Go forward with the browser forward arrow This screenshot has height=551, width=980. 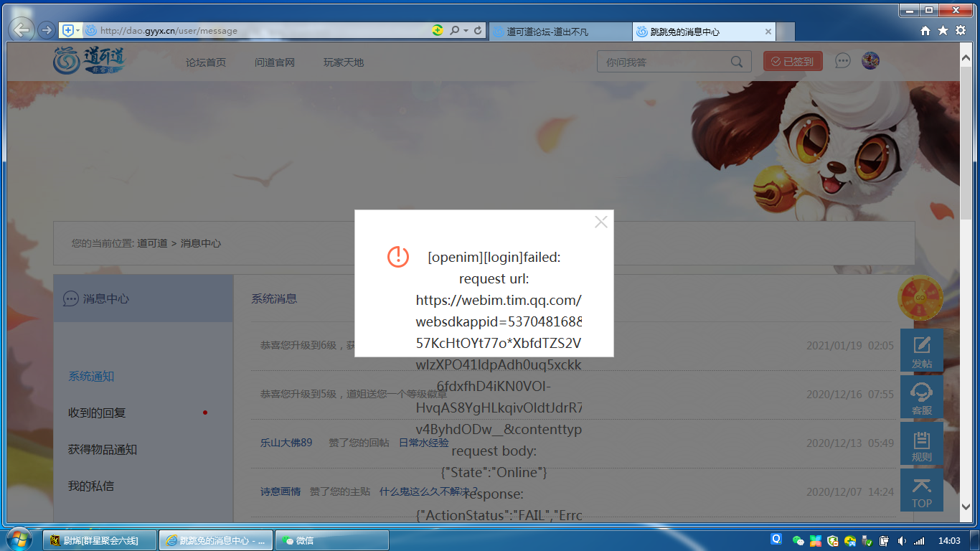(47, 30)
